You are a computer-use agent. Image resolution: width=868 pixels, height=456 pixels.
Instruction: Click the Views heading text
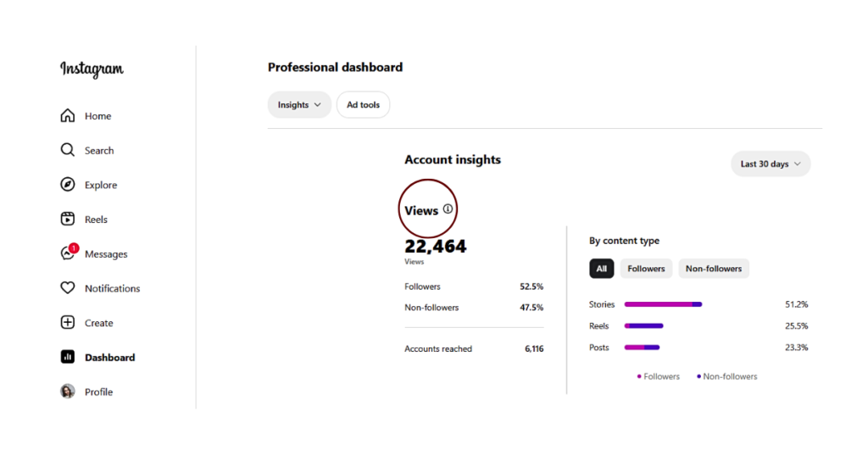point(421,211)
